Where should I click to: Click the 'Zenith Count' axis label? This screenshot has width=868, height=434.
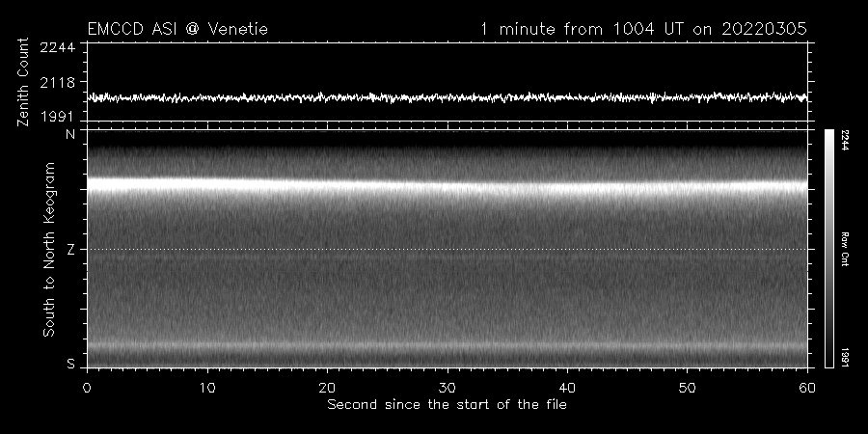[23, 82]
